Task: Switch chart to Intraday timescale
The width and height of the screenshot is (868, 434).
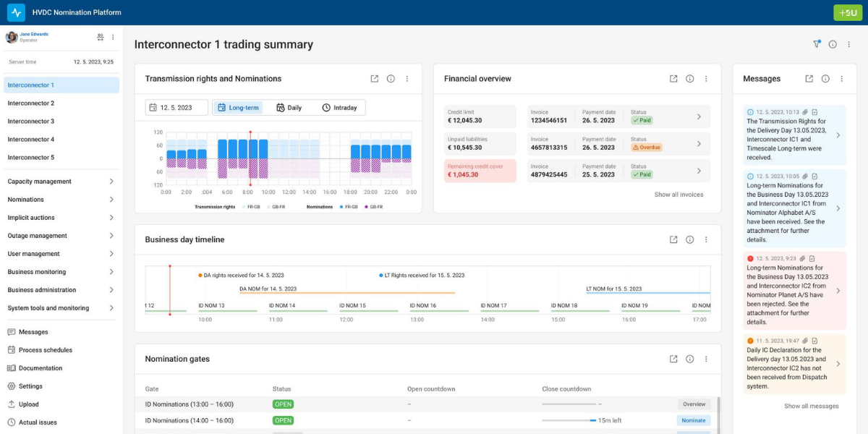Action: click(x=339, y=108)
